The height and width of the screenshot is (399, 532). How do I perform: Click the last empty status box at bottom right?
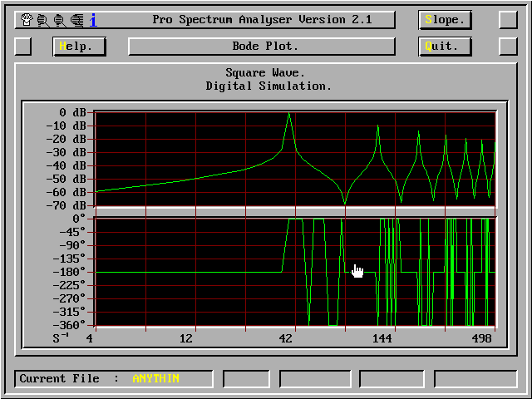(475, 379)
